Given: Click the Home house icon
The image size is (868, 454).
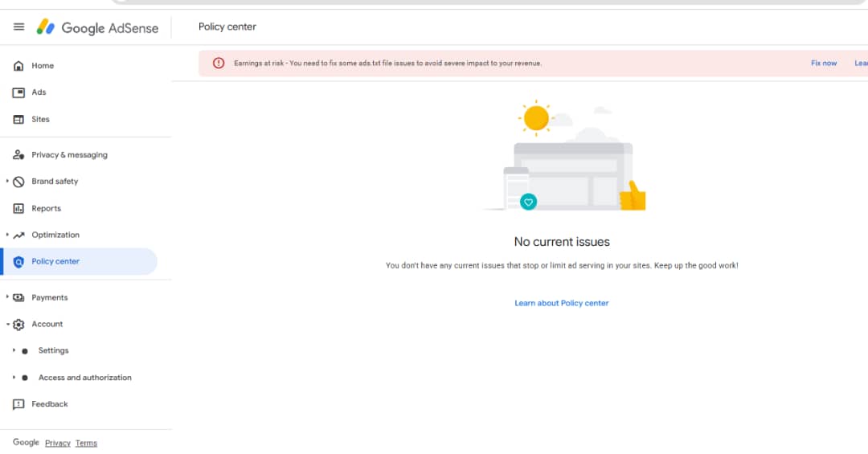Looking at the screenshot, I should pos(18,66).
